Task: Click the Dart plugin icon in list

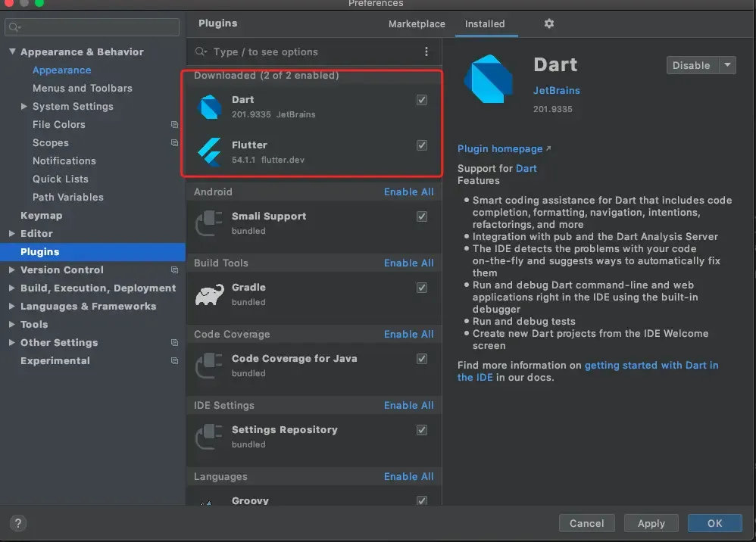Action: 210,107
